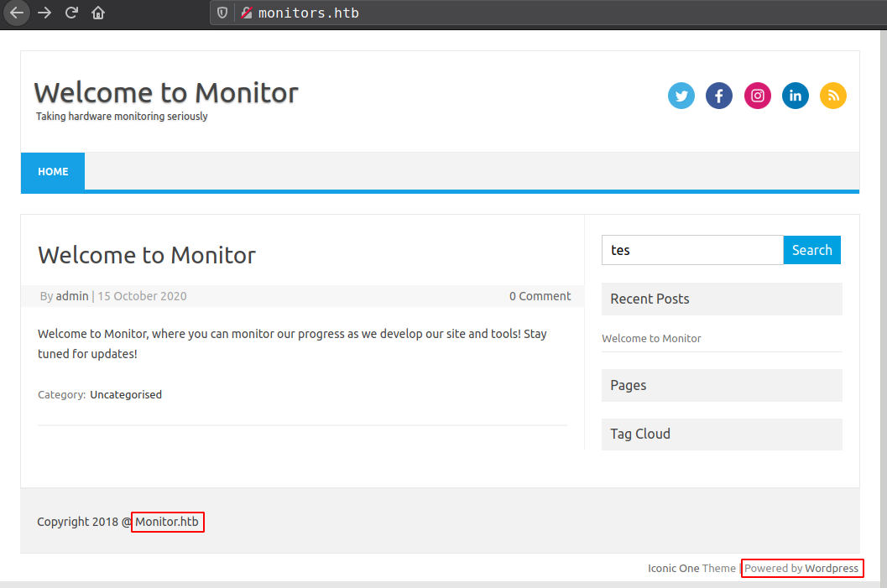Screen dimensions: 887x588
Task: Open the 0 Comment link
Action: (x=540, y=296)
